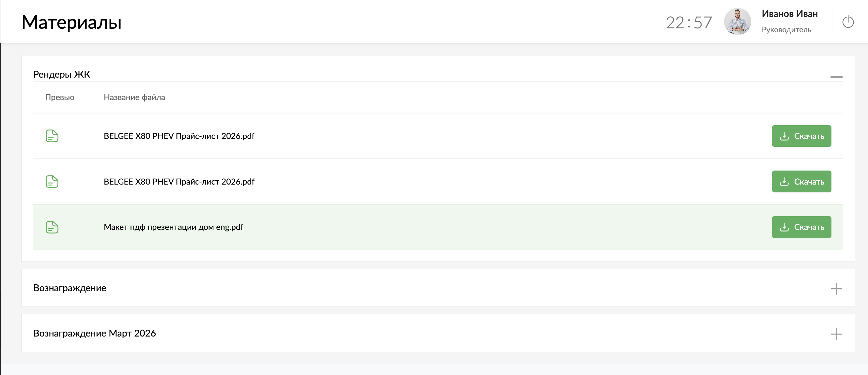This screenshot has width=868, height=375.
Task: Open the first BELGEE file preview icon
Action: 52,136
